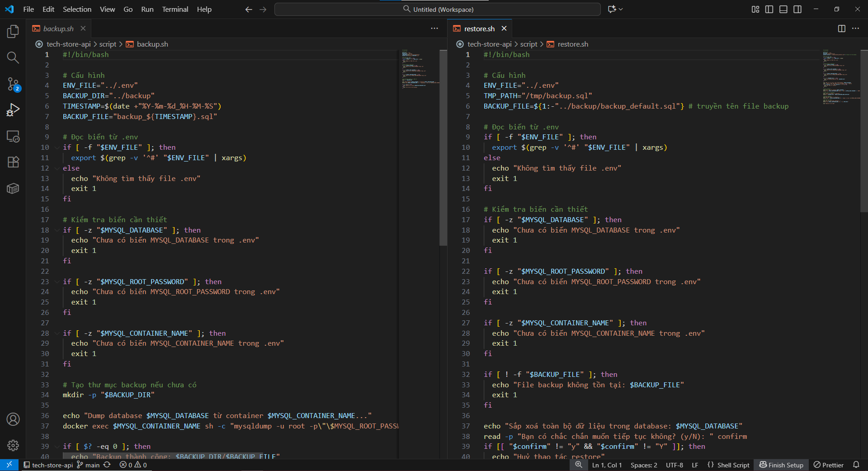Open the Accounts icon in activity bar

coord(13,419)
